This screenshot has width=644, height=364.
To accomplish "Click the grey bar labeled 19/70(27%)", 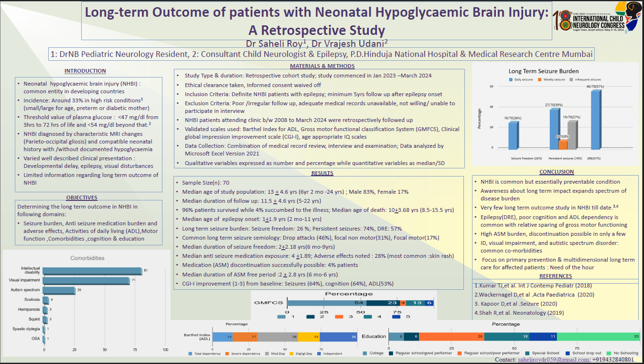I will (x=572, y=135).
